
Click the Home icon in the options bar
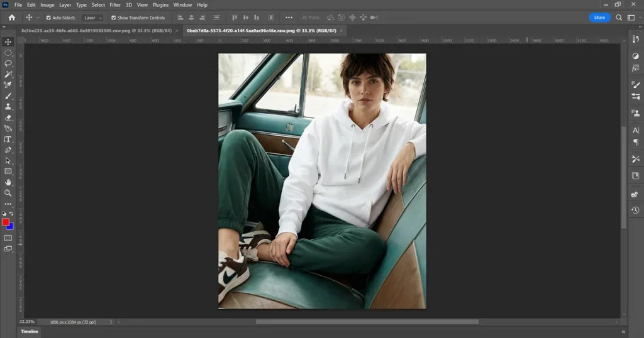click(11, 18)
